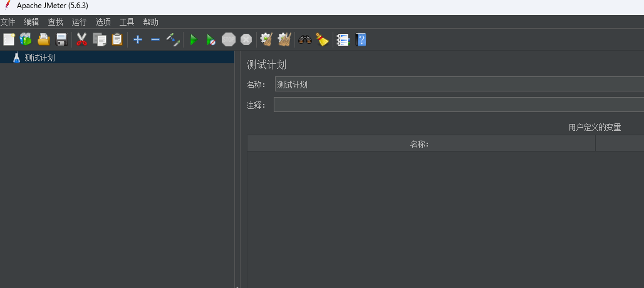The width and height of the screenshot is (644, 288).
Task: Open the 工具 menu
Action: (127, 22)
